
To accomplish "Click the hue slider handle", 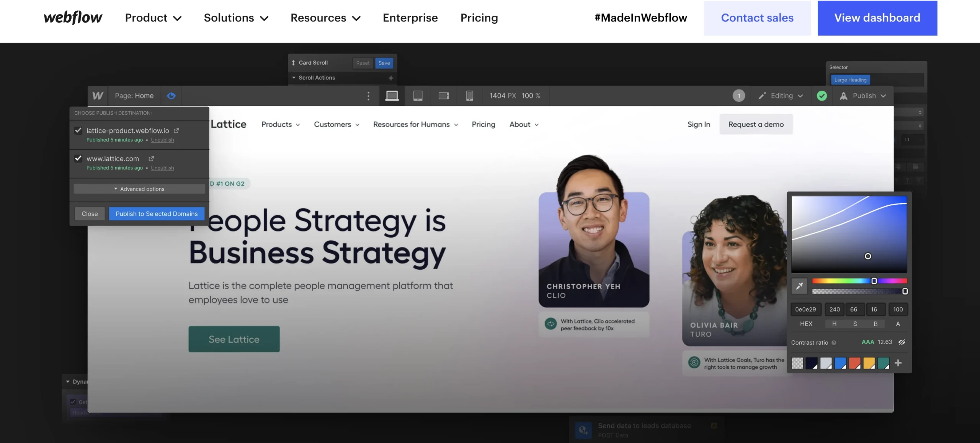I will tap(874, 281).
